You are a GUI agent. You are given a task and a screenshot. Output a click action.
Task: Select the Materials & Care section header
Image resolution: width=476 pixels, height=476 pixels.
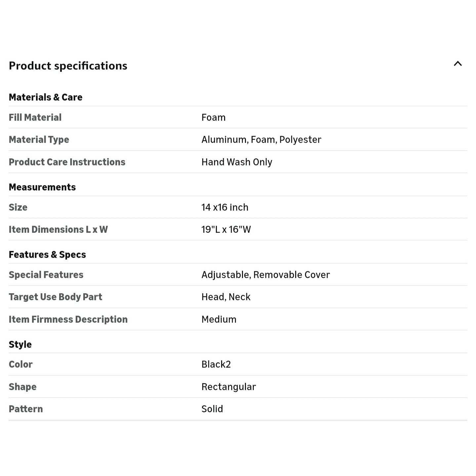tap(46, 97)
